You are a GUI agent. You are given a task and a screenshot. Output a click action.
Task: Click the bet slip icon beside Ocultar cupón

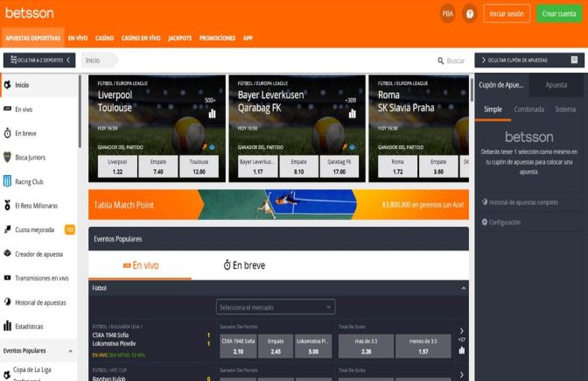click(574, 60)
